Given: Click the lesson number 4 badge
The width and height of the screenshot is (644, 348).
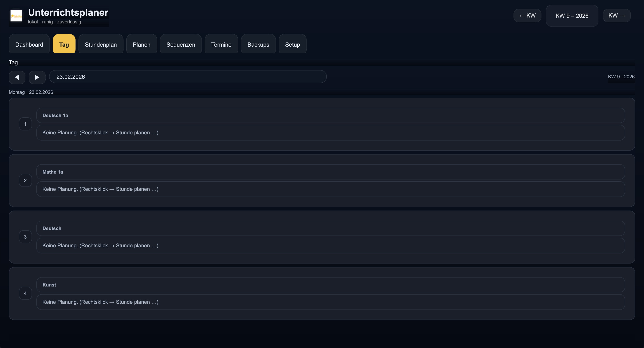Looking at the screenshot, I should click(25, 293).
